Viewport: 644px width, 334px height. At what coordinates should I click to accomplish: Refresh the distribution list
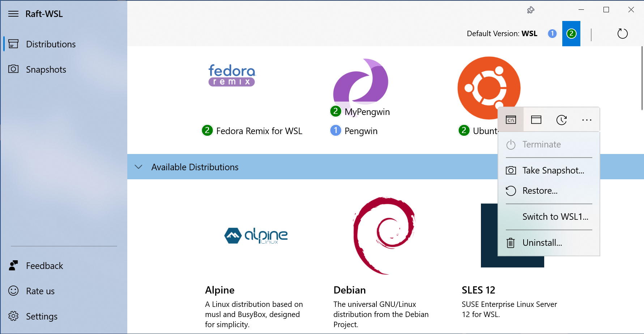[x=622, y=33]
